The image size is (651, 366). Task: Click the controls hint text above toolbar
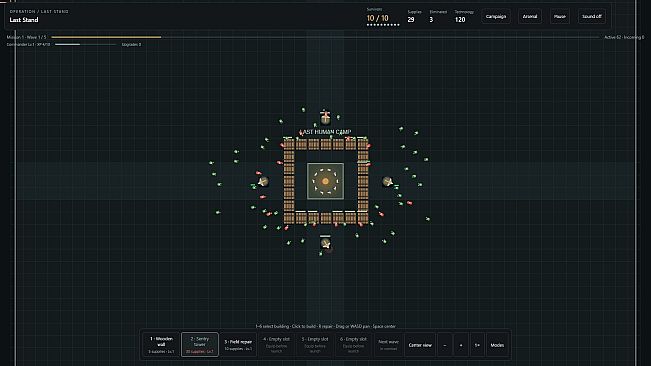pos(326,326)
